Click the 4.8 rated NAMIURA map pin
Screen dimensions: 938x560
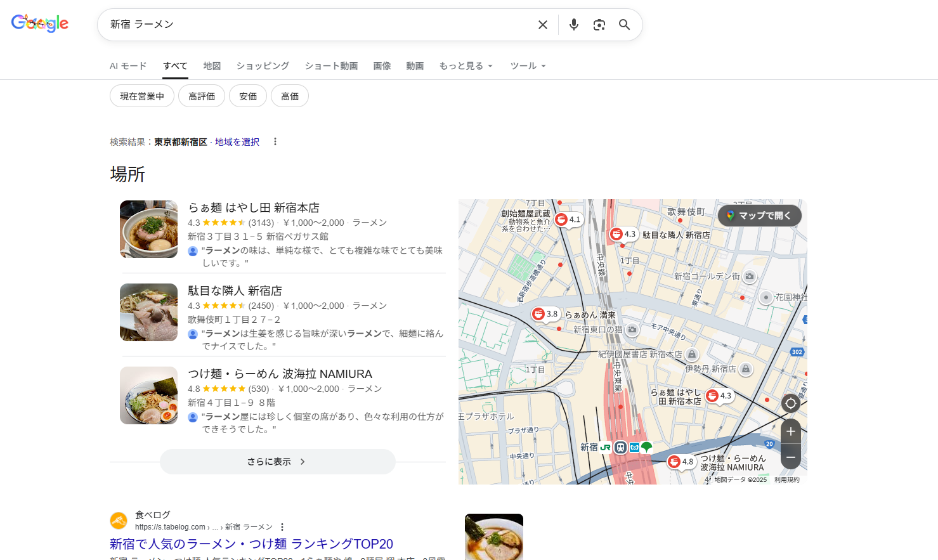675,462
